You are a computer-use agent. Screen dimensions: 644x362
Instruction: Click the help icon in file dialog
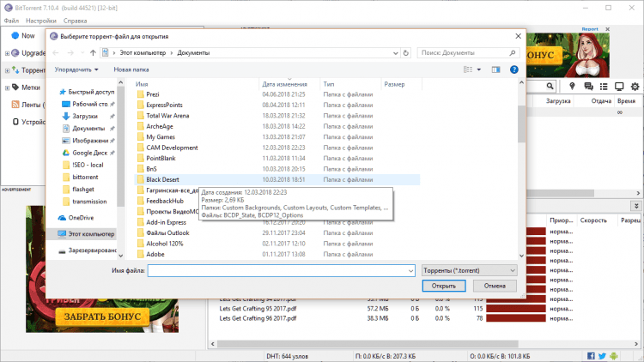pyautogui.click(x=513, y=69)
